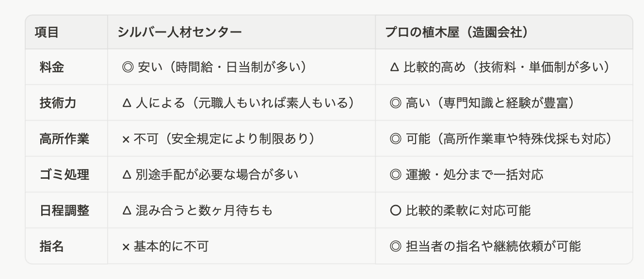
Task: Select the シルバー人材センター column header
Action: pos(179,32)
